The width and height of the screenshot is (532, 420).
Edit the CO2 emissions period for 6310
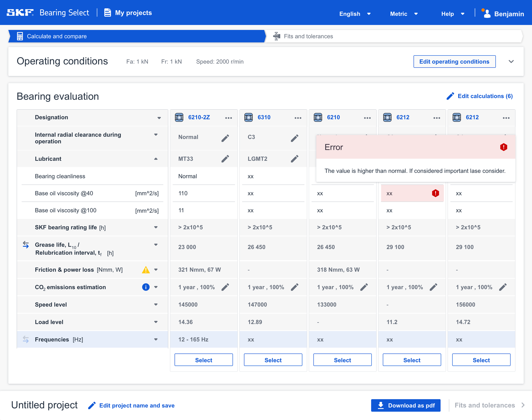294,287
